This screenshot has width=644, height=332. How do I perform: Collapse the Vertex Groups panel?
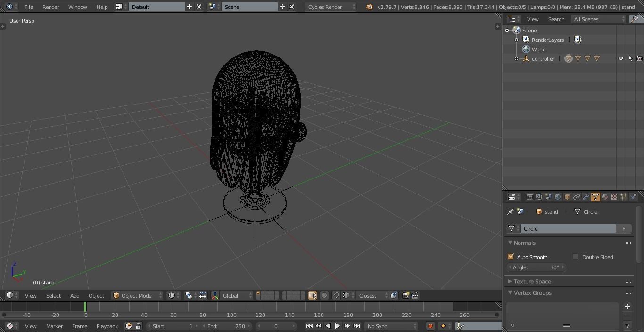click(510, 292)
